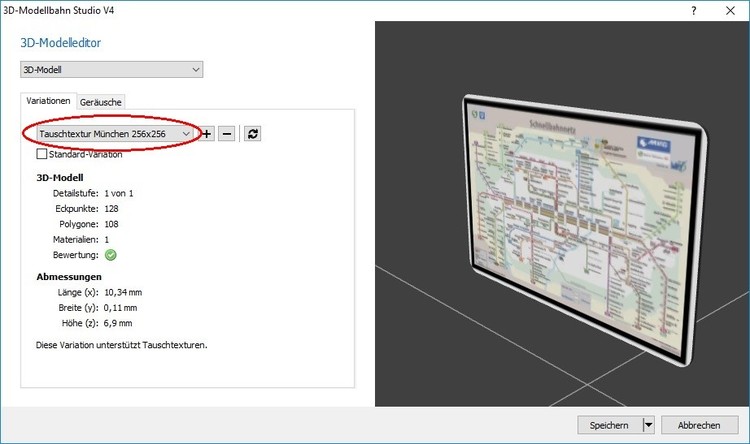The image size is (750, 444).
Task: Expand the Speichern split-button arrow
Action: tap(648, 425)
